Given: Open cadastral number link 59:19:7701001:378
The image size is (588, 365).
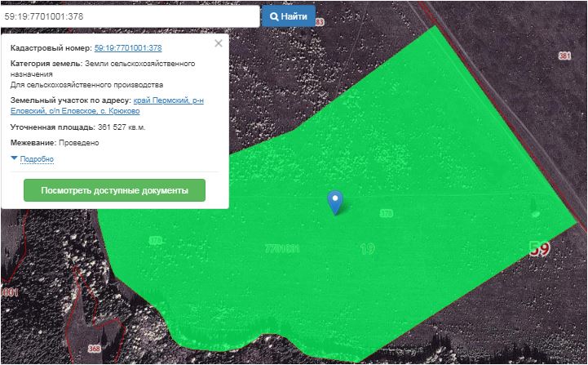Looking at the screenshot, I should coord(128,48).
